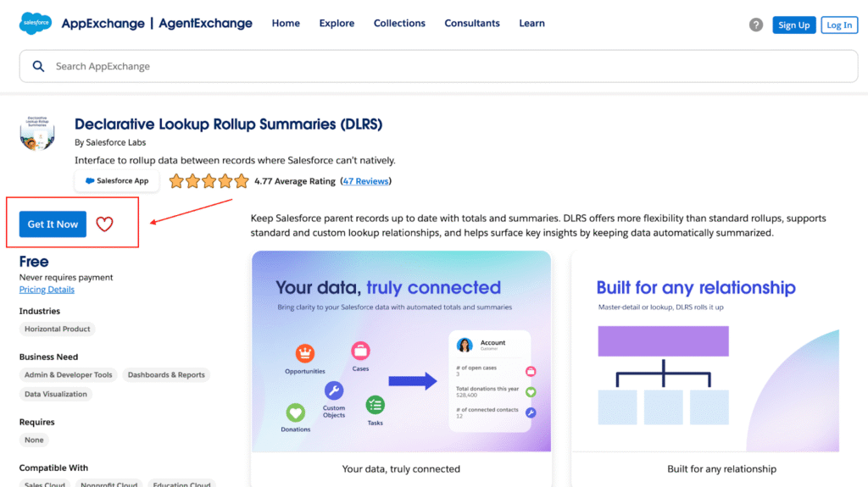The image size is (868, 487).
Task: Click the 'Requires' heading
Action: tap(36, 422)
